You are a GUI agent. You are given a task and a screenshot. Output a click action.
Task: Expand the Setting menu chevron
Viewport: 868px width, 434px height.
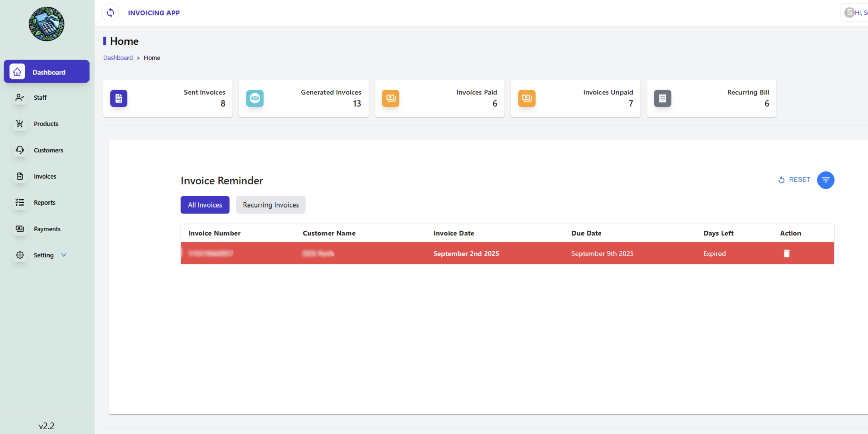[x=64, y=255]
